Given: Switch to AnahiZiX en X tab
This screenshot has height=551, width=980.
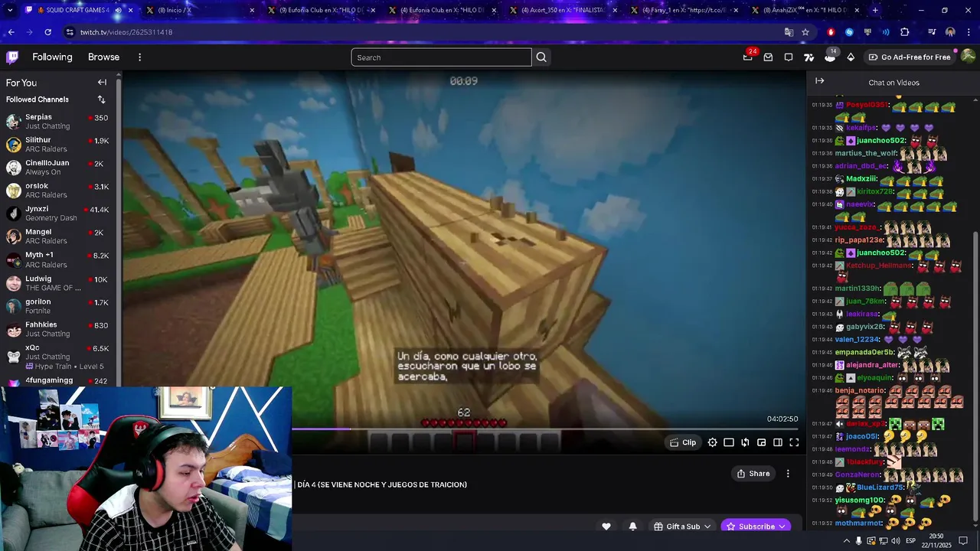Looking at the screenshot, I should click(805, 10).
